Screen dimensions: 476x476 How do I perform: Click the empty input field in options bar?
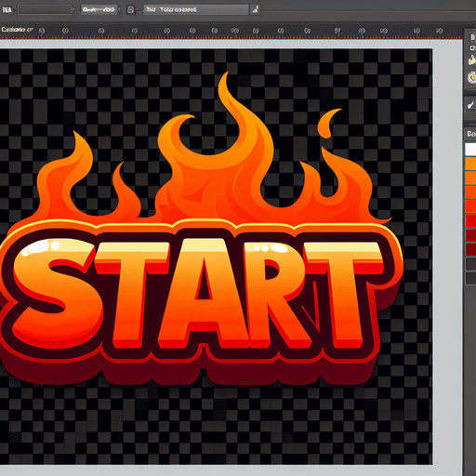[45, 10]
